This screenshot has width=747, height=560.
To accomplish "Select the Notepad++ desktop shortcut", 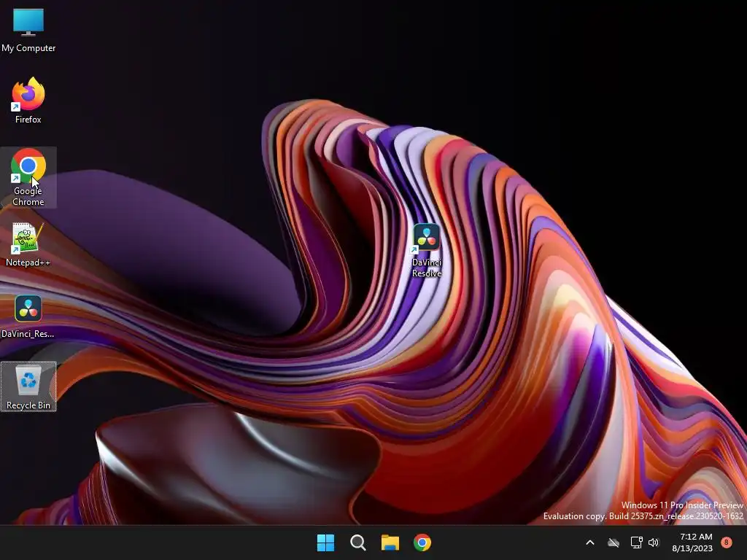I will (28, 245).
